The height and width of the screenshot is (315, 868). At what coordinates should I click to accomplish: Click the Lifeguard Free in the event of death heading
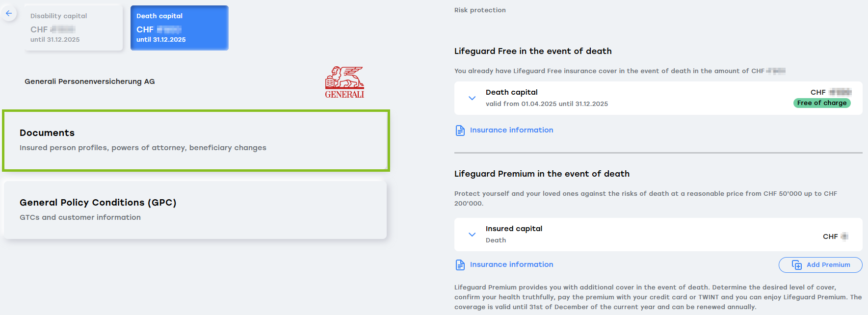(533, 51)
